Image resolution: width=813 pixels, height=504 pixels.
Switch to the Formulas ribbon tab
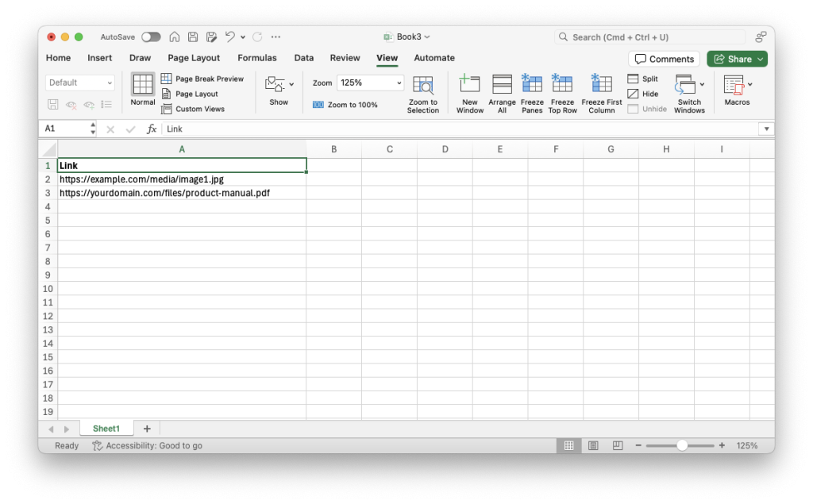(x=257, y=58)
